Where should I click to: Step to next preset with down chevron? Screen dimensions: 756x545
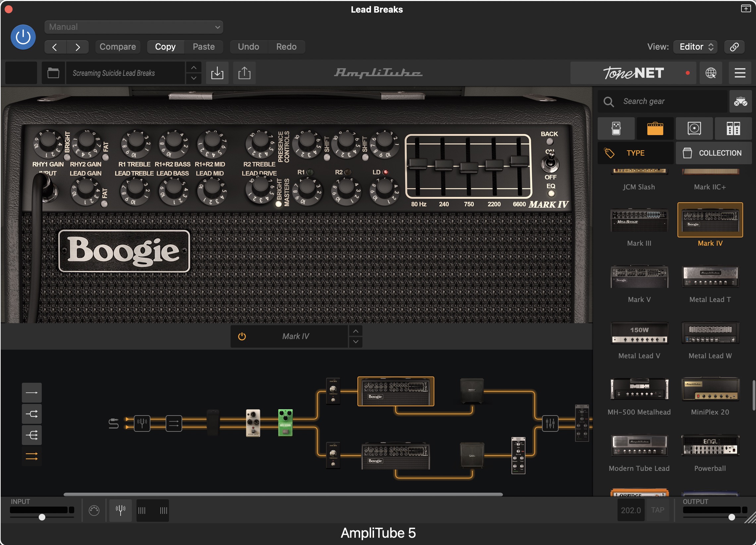coord(194,78)
